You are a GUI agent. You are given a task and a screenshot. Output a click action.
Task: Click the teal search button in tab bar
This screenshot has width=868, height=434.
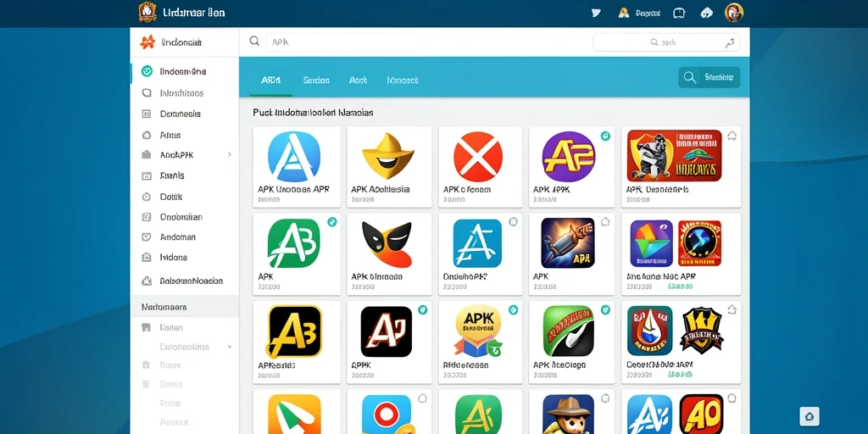(x=709, y=77)
